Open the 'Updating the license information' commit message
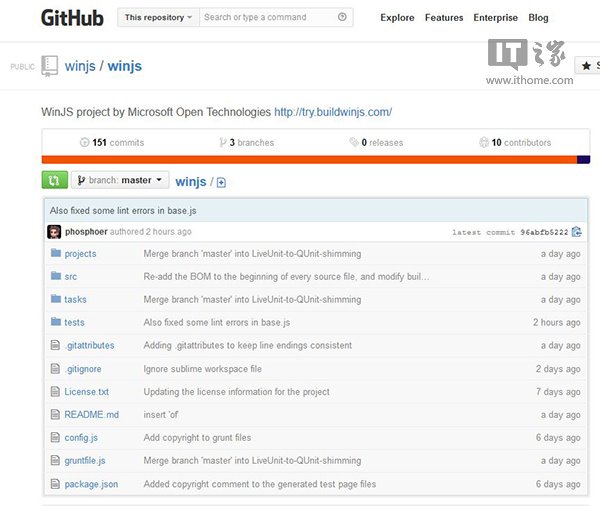600x506 pixels. [x=236, y=392]
